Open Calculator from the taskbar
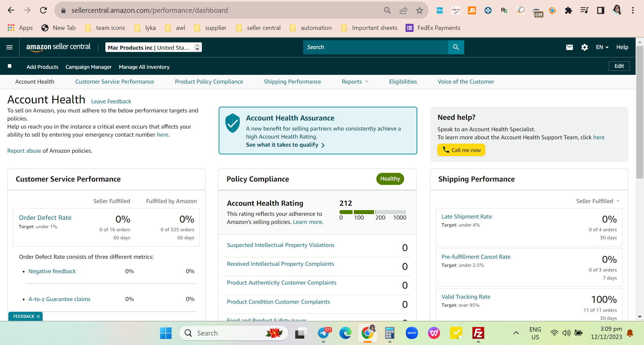The image size is (644, 345). coord(389,333)
